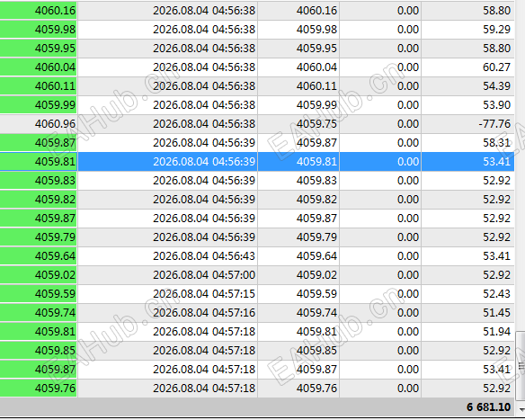This screenshot has height=420, width=525.
Task: Click swap value 0.00 in highlighted row
Action: (408, 162)
